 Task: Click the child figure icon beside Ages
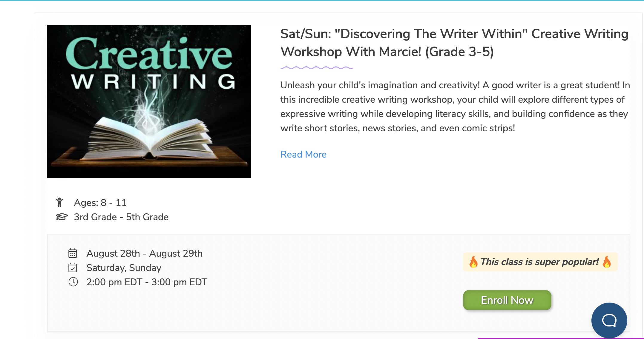[60, 202]
